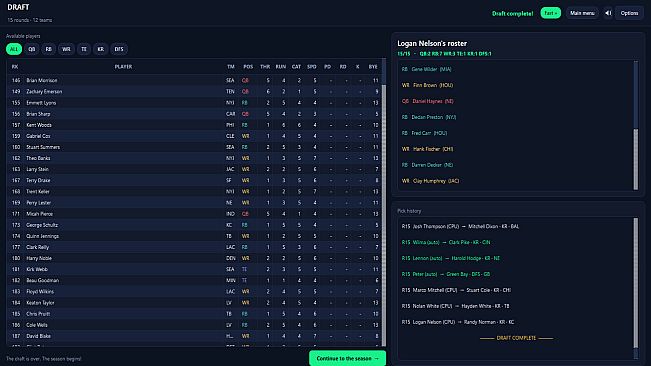Mute the sound with the speaker icon
The height and width of the screenshot is (366, 651).
[x=608, y=13]
